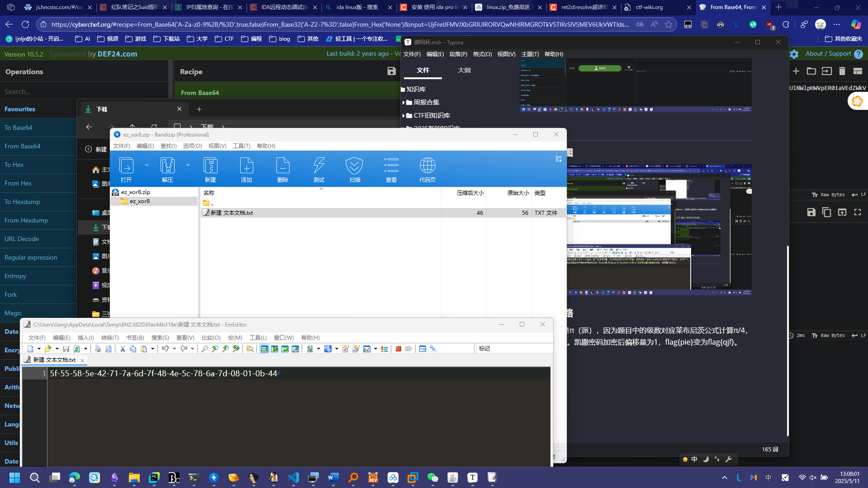Close the 新建 文本文档.txt tab in EmEditor
868x488 pixels.
pos(82,360)
